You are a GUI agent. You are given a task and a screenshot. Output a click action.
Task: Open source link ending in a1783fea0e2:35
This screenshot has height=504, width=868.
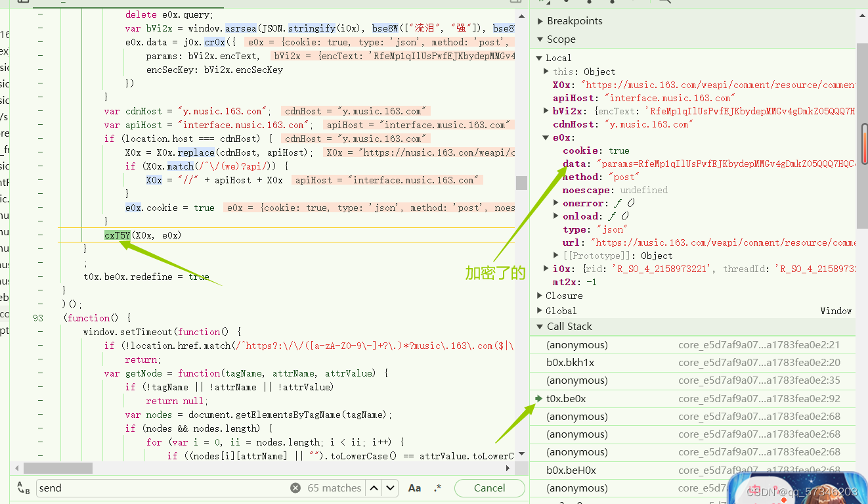[759, 380]
